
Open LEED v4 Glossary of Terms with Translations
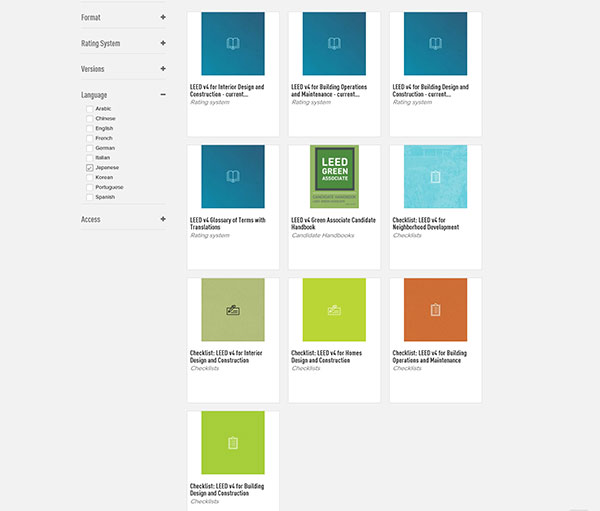coord(228,224)
